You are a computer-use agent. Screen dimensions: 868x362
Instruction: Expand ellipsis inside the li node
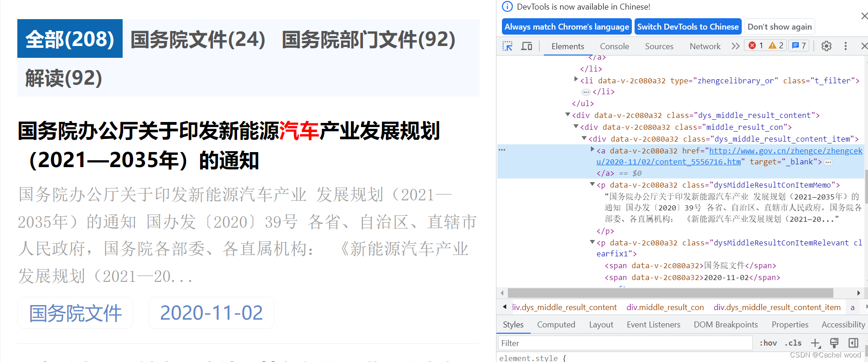586,92
